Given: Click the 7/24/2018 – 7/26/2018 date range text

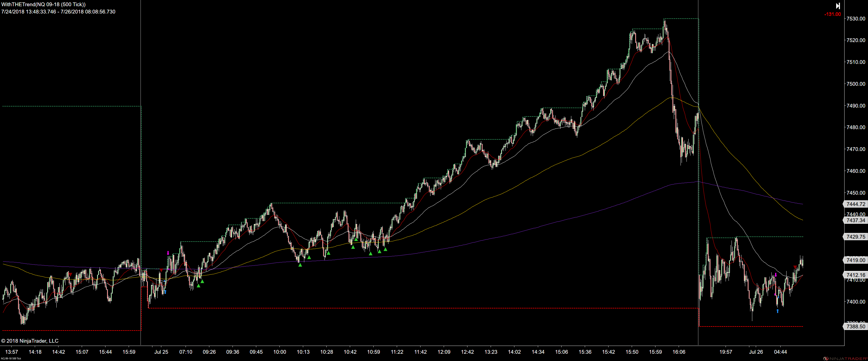Looking at the screenshot, I should pos(58,12).
